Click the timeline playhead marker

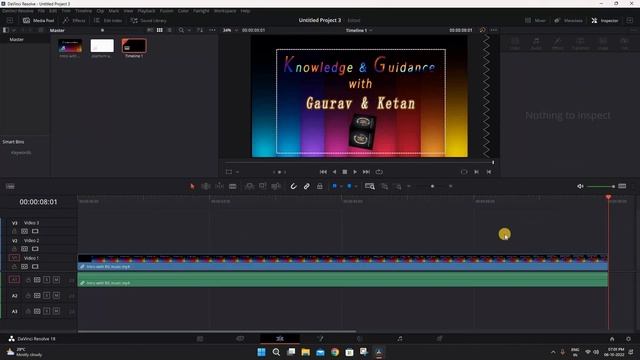point(608,198)
